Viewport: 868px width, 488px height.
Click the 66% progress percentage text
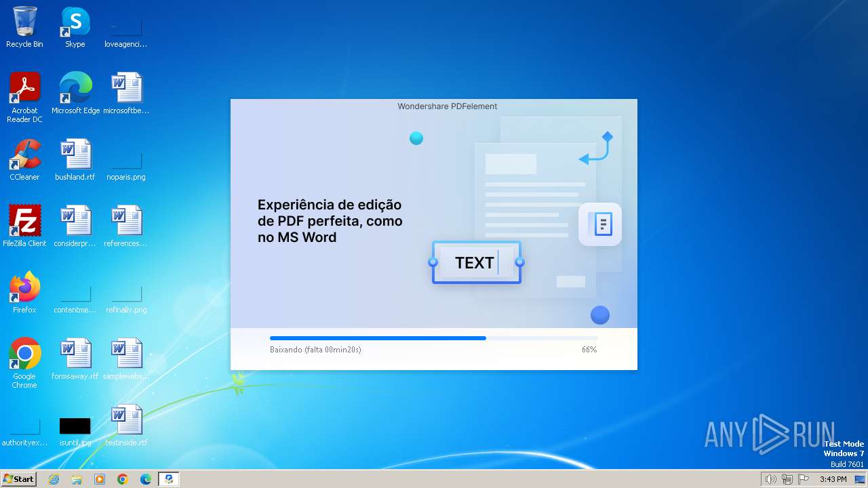pos(589,350)
